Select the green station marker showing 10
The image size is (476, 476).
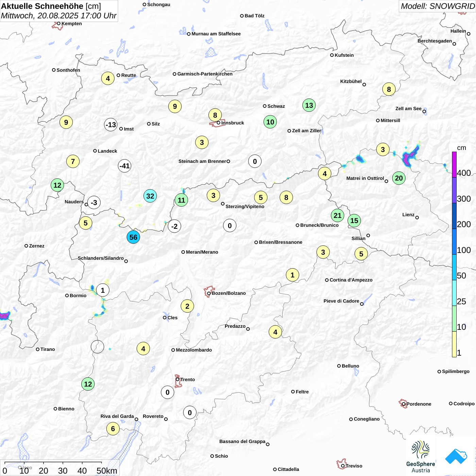270,122
